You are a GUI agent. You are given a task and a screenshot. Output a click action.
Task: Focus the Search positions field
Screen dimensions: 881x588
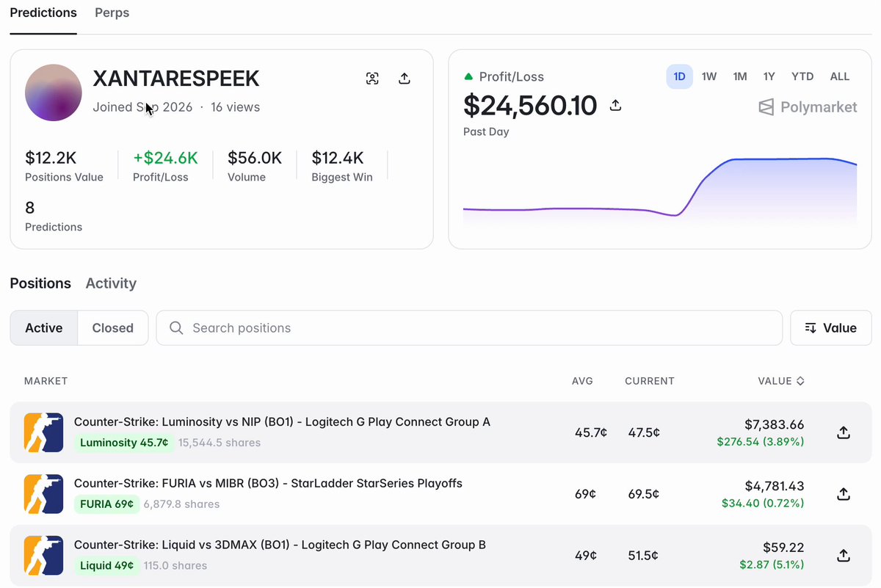tap(469, 328)
